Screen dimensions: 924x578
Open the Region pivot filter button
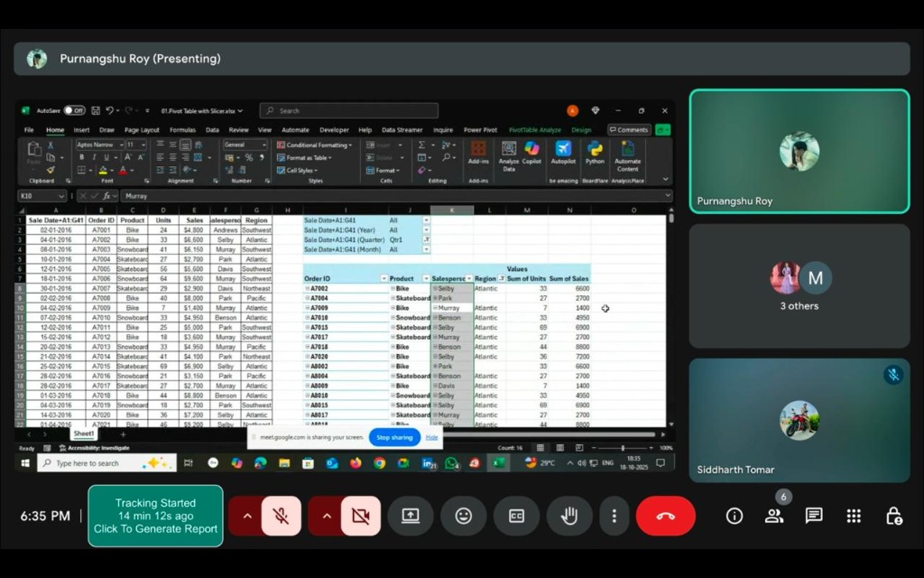click(502, 278)
